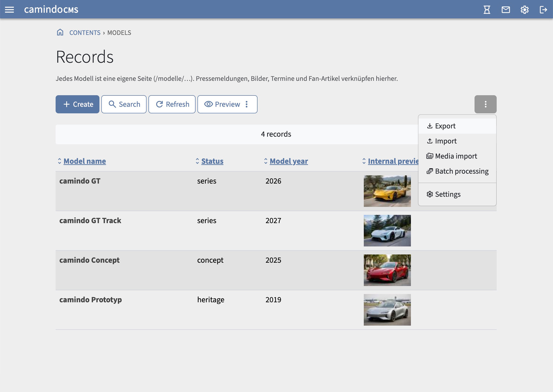Open the mail envelope icon
The image size is (553, 392).
click(x=506, y=10)
